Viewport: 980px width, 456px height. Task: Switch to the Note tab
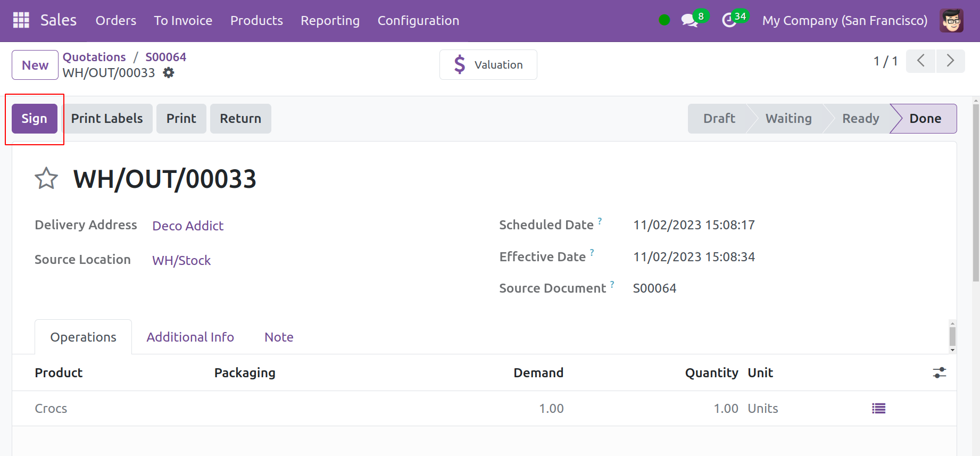click(279, 337)
